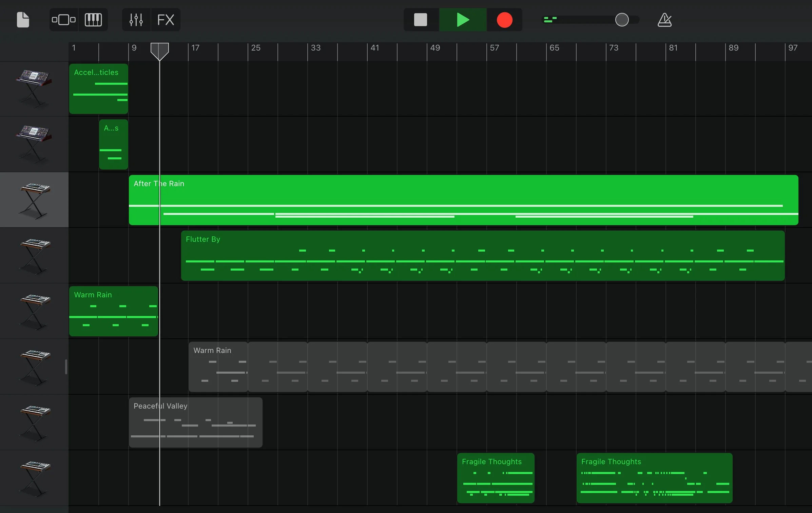Open the My Songs document browser
This screenshot has height=513, width=812.
pyautogui.click(x=22, y=19)
